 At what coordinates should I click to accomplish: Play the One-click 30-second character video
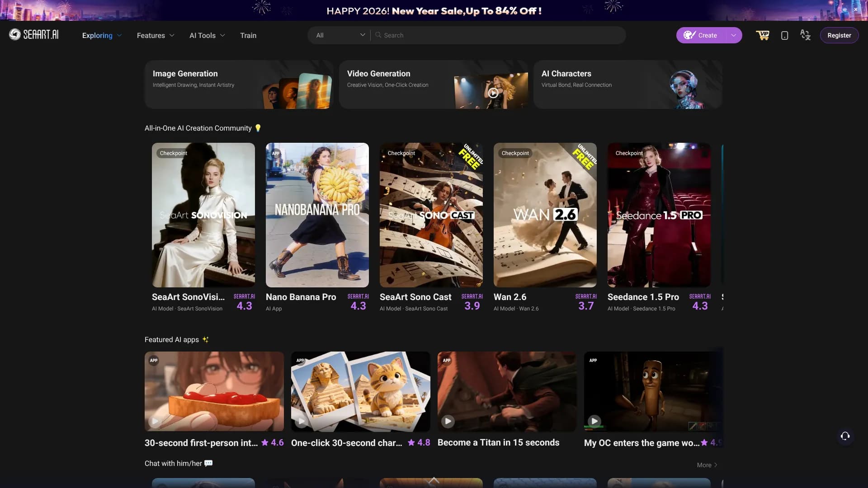[x=302, y=421]
